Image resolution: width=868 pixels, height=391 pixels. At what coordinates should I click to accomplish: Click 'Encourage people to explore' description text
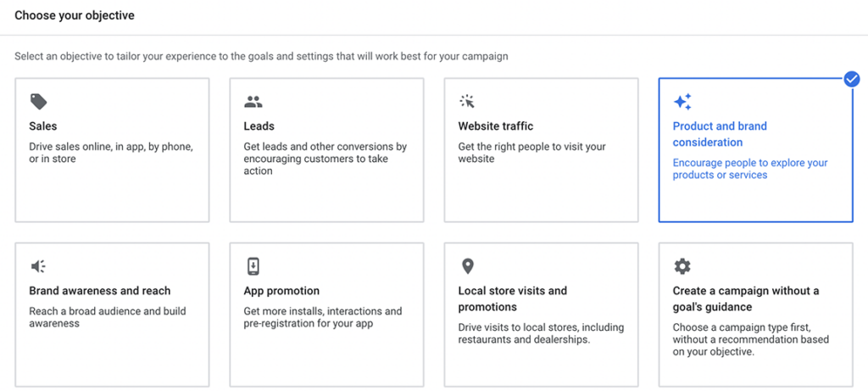pyautogui.click(x=749, y=169)
